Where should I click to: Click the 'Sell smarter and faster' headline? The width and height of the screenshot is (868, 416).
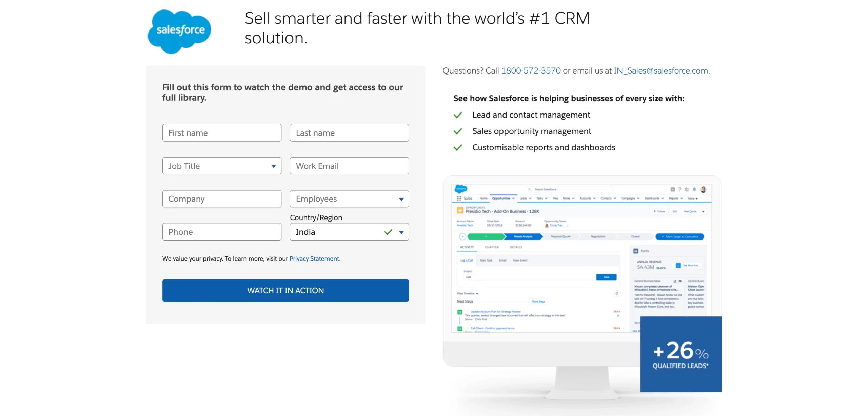[x=417, y=28]
